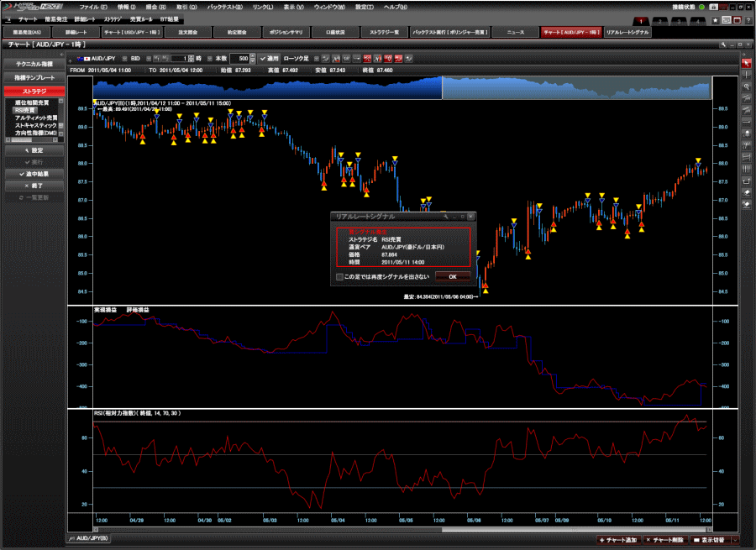Image resolution: width=756 pixels, height=550 pixels.
Task: Click the star favorites icon
Action: click(x=716, y=20)
